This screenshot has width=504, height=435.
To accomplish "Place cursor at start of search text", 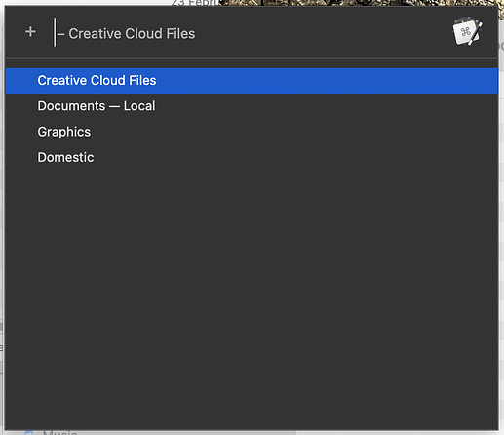I will [55, 32].
